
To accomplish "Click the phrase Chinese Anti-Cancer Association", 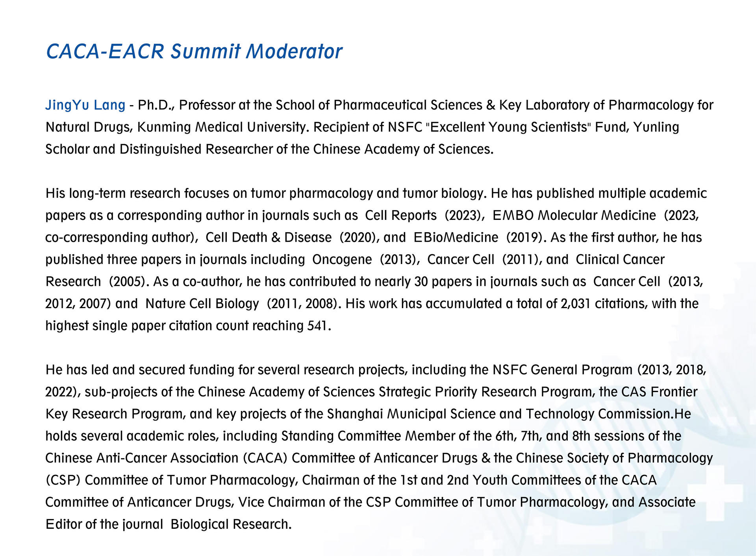I will pyautogui.click(x=142, y=458).
